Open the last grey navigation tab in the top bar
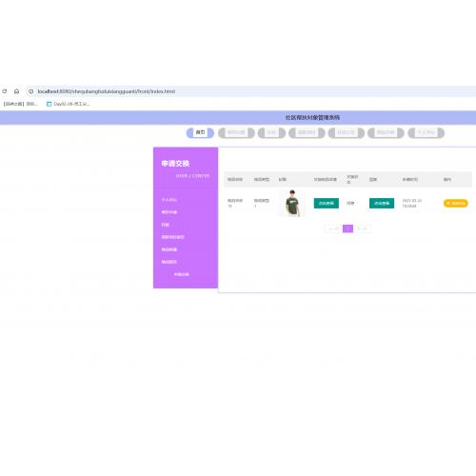Screen dimensions: 476x476 point(426,132)
